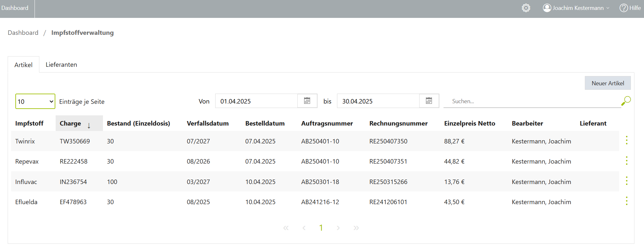Click the magnifier search icon
The width and height of the screenshot is (644, 246).
coord(626,101)
